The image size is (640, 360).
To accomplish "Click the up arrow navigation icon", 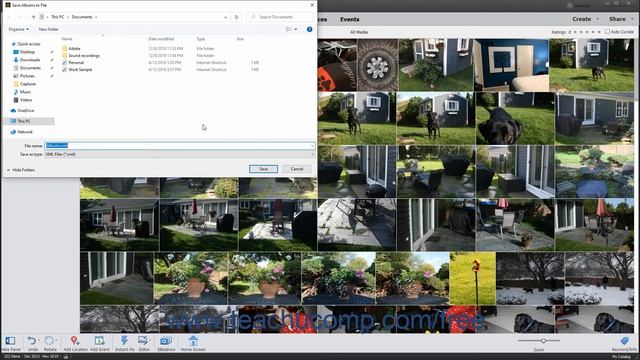I will pyautogui.click(x=33, y=17).
